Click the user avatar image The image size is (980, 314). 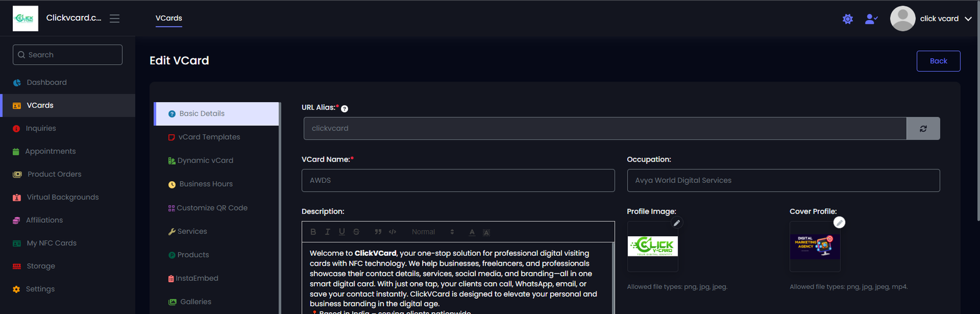(903, 18)
